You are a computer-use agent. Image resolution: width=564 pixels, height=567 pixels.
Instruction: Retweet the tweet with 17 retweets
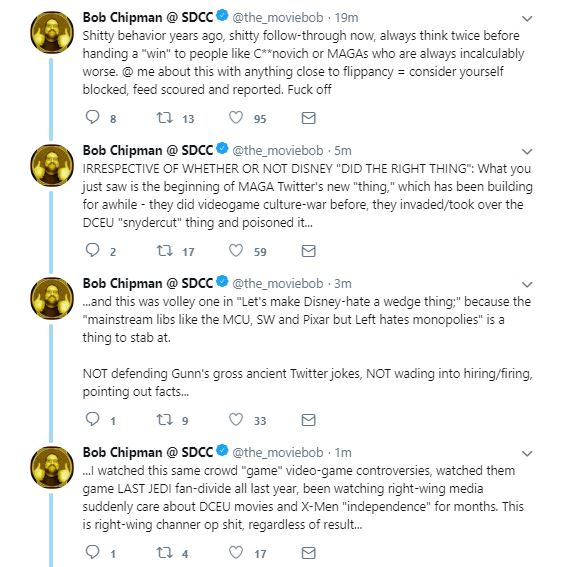tap(164, 250)
